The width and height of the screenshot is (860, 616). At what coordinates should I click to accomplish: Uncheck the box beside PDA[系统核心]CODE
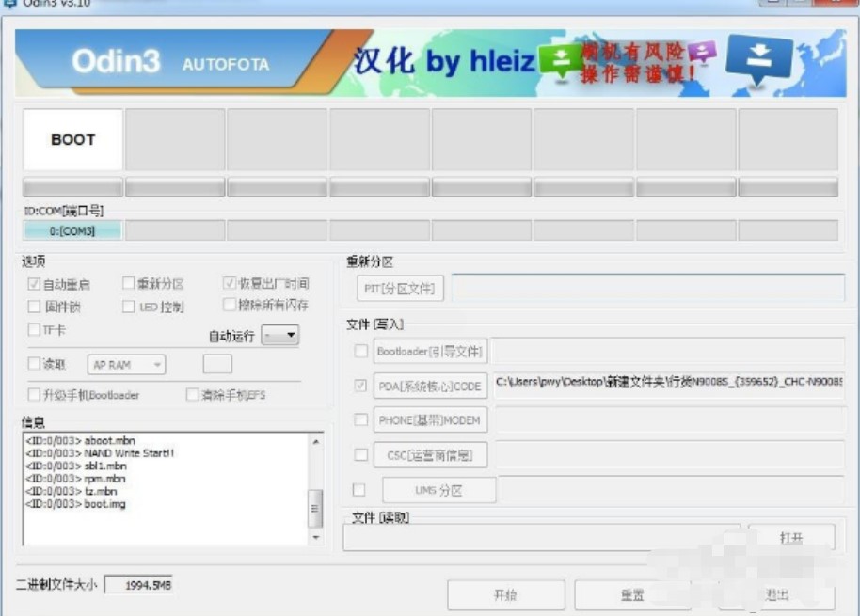[x=361, y=386]
